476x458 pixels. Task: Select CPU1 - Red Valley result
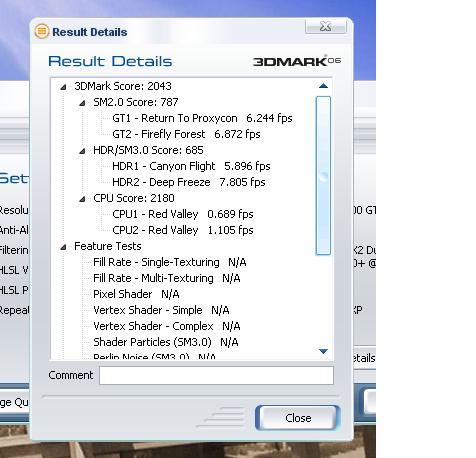pyautogui.click(x=183, y=214)
